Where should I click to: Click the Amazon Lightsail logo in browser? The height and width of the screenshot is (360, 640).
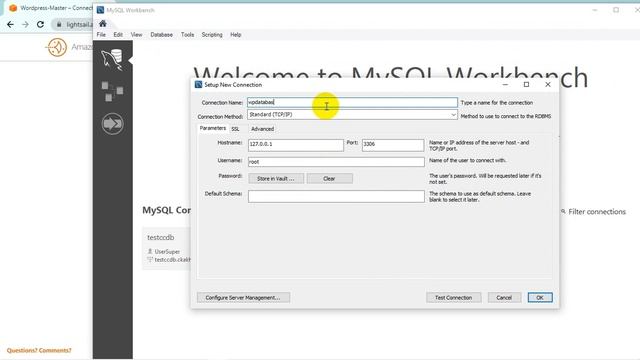[x=57, y=47]
